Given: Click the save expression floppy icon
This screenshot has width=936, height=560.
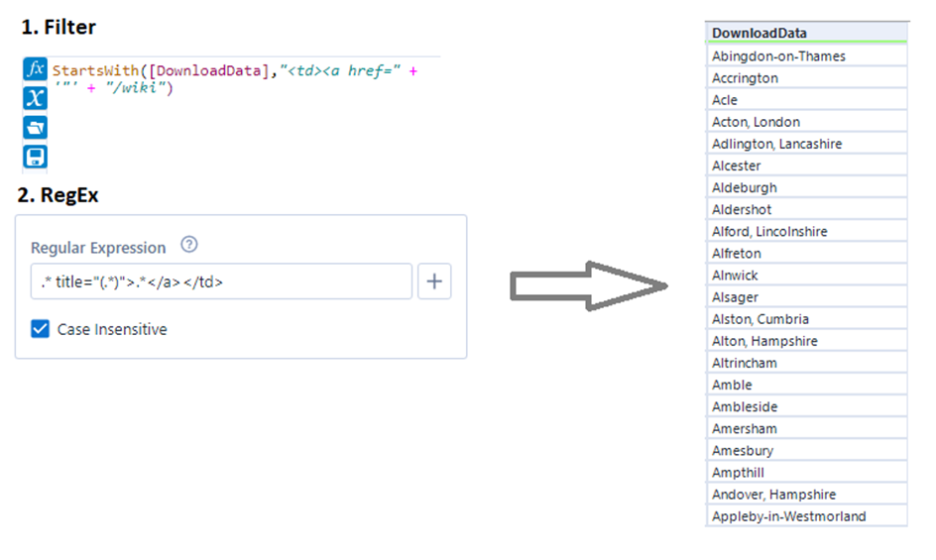Looking at the screenshot, I should pos(35,157).
